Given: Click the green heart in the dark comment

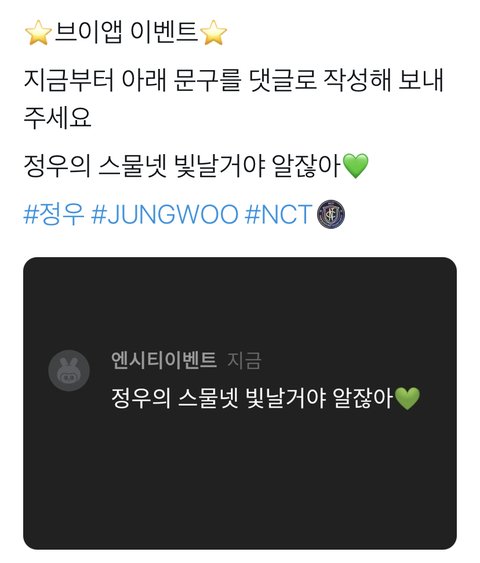Looking at the screenshot, I should (x=407, y=398).
